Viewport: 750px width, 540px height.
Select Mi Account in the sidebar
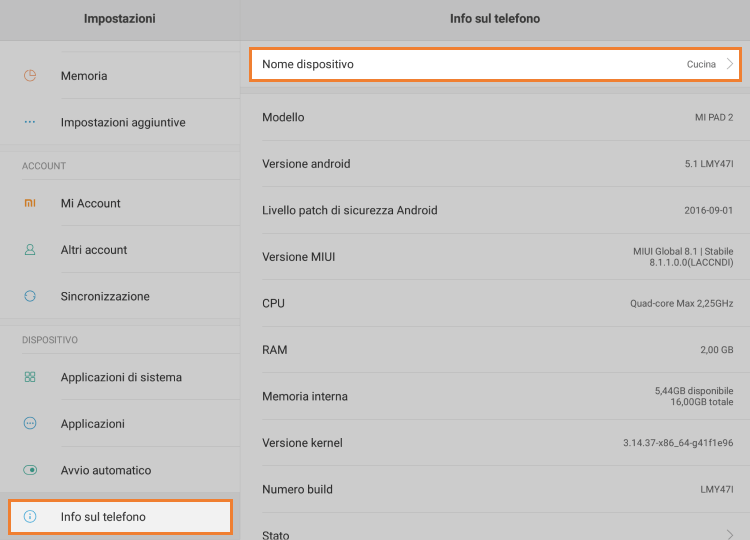(x=120, y=203)
